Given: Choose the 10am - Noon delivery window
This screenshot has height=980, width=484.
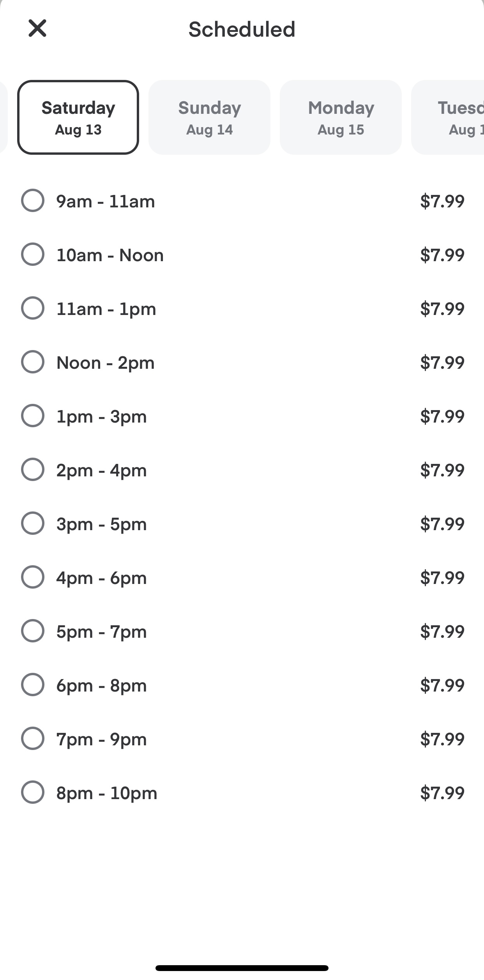Looking at the screenshot, I should (33, 254).
